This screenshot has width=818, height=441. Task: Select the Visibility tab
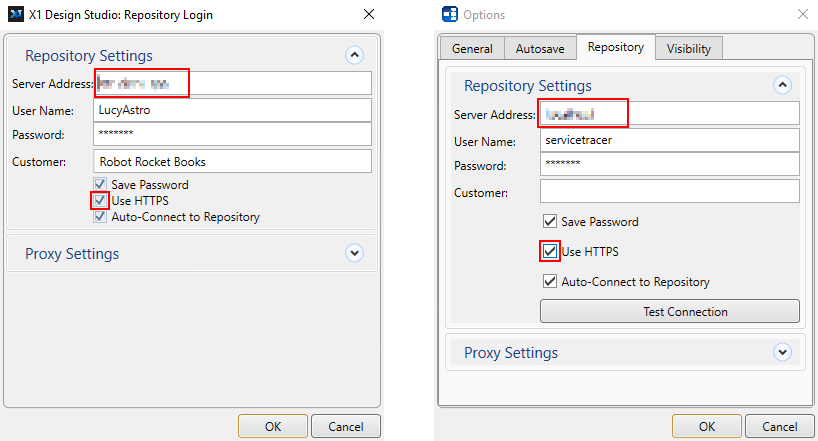pyautogui.click(x=689, y=48)
